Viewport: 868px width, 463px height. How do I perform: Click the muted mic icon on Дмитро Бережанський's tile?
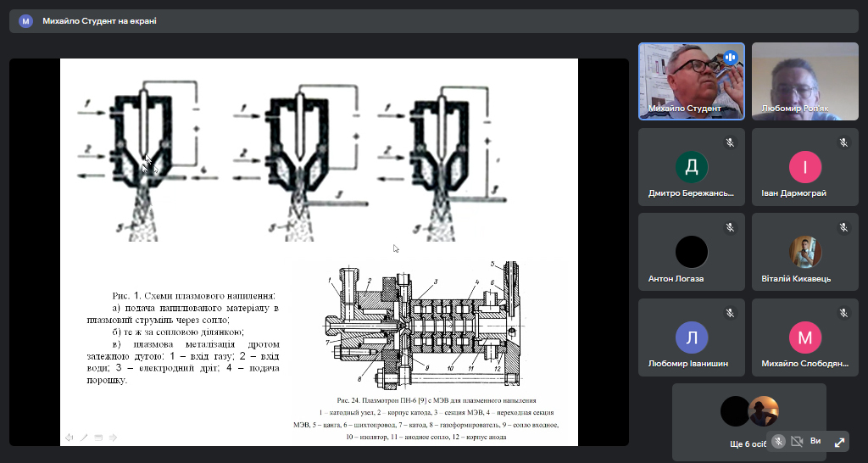[730, 142]
